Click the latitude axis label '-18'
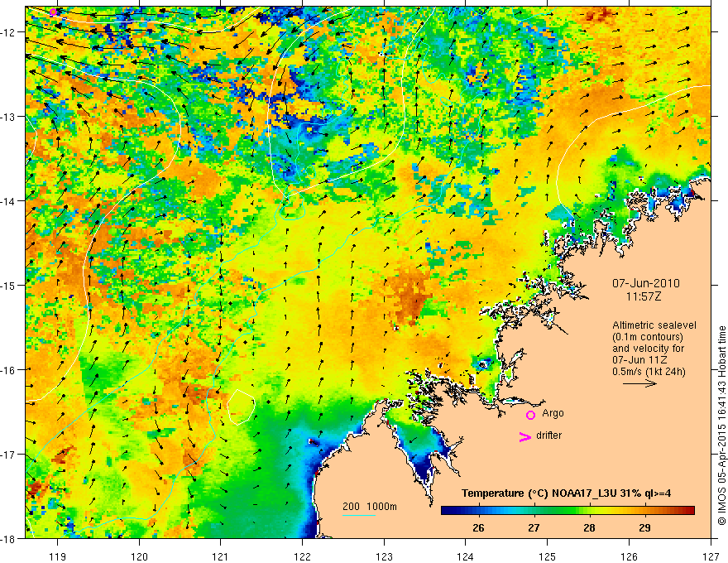The height and width of the screenshot is (563, 728). [x=9, y=538]
